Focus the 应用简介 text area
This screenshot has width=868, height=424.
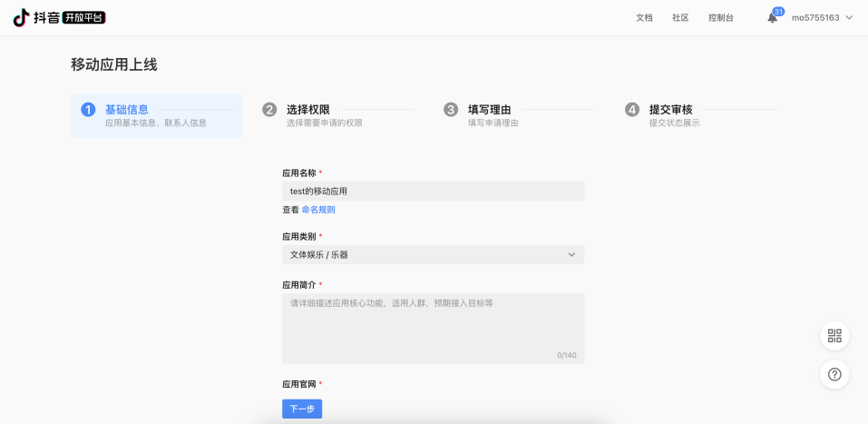click(433, 328)
